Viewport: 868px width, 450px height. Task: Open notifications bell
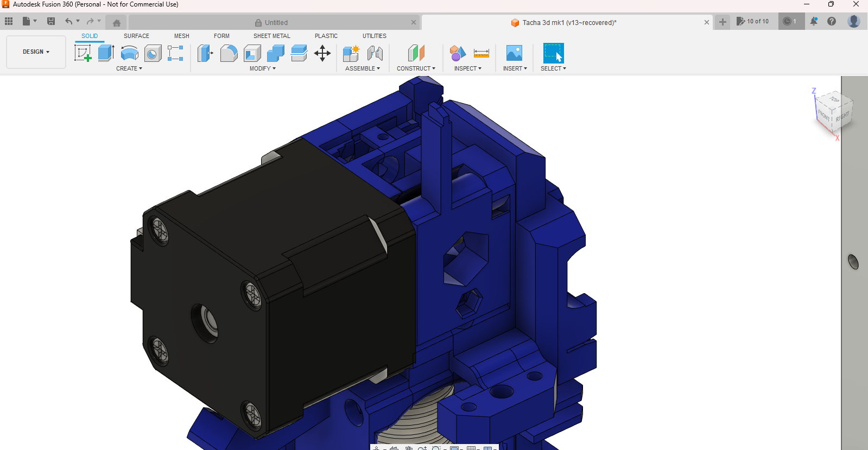point(814,21)
